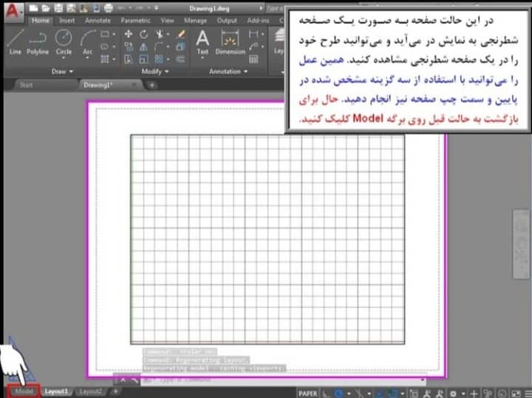The height and width of the screenshot is (398, 532).
Task: Expand the Draw panel
Action: point(62,71)
